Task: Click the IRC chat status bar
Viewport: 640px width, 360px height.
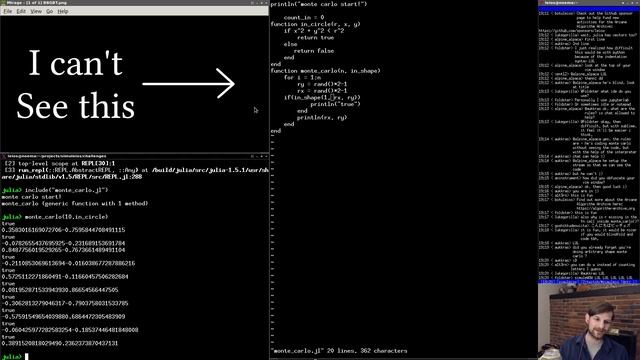Action: pyautogui.click(x=589, y=282)
